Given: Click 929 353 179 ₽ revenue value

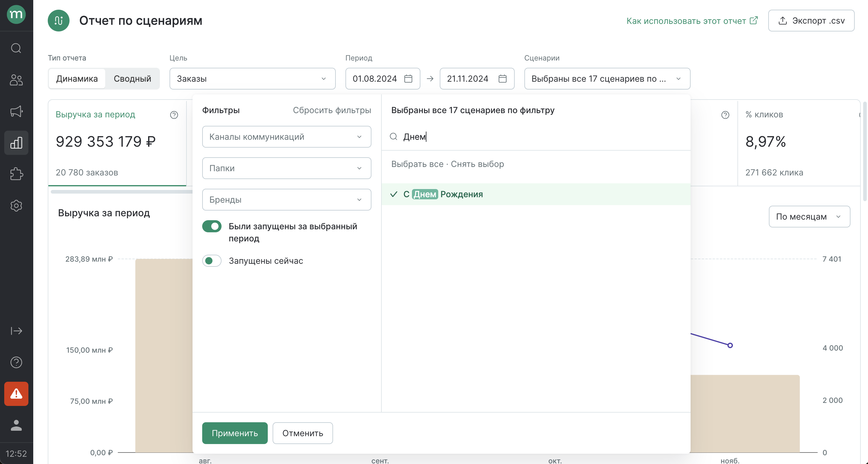Looking at the screenshot, I should coord(106,142).
